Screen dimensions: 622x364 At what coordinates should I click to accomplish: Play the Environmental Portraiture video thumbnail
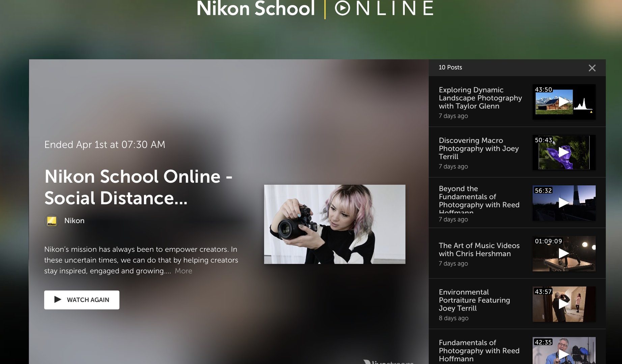(x=564, y=304)
